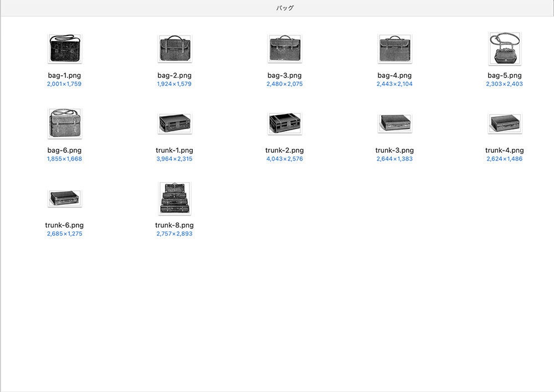Select the bag-6.png thumbnail image

click(x=65, y=123)
